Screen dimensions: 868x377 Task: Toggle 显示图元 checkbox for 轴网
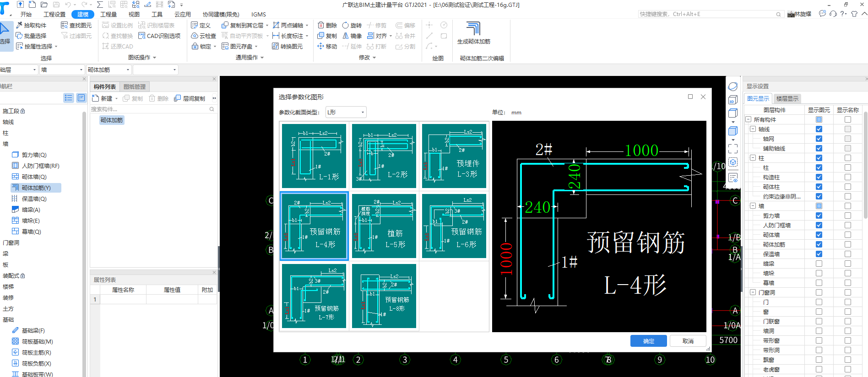pyautogui.click(x=819, y=139)
